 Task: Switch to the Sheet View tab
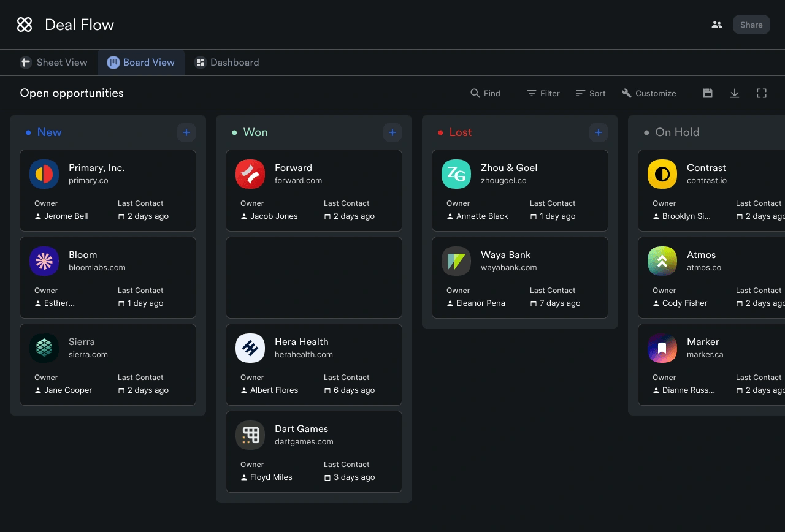click(54, 63)
